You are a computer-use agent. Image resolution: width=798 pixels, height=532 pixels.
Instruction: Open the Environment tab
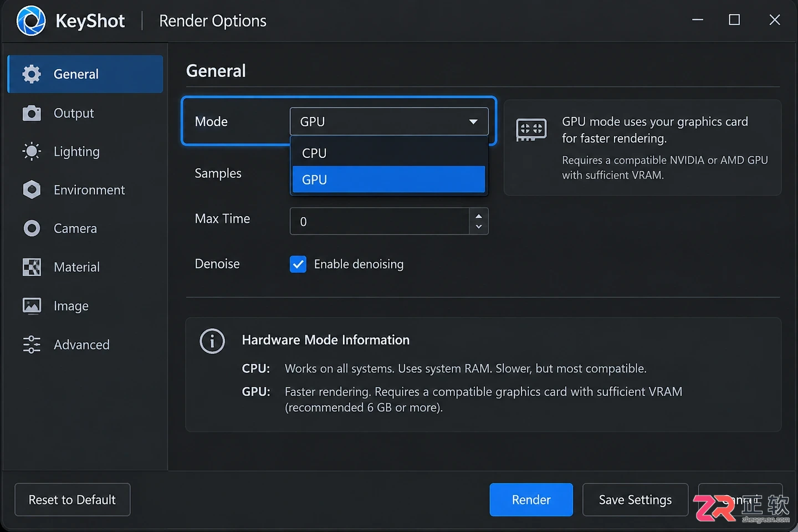click(x=85, y=190)
